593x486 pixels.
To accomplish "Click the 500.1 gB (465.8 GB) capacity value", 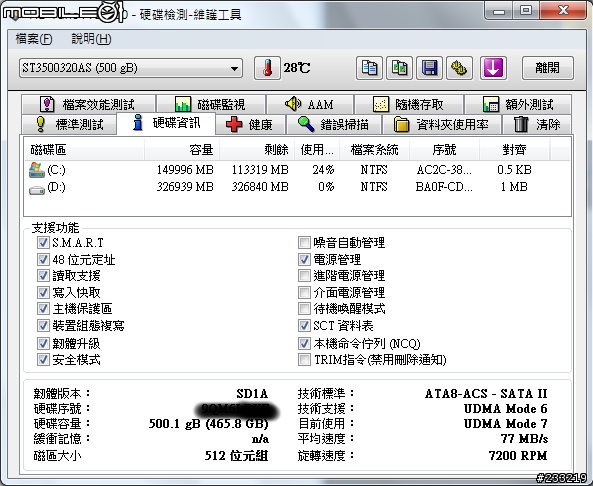I will [x=208, y=424].
